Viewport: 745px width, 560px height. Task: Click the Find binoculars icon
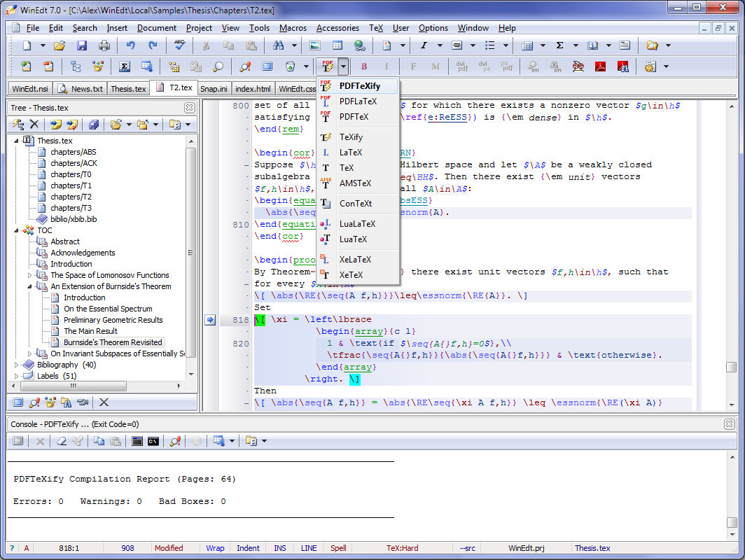pyautogui.click(x=278, y=45)
